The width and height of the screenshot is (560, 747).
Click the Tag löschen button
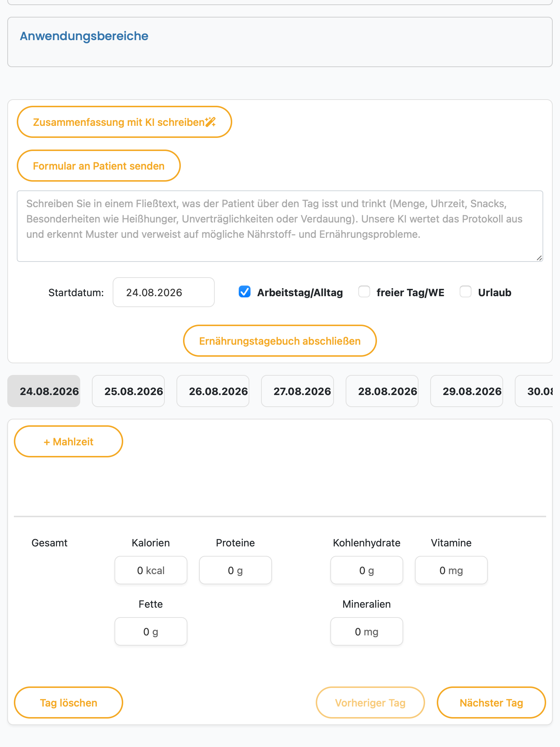coord(69,703)
